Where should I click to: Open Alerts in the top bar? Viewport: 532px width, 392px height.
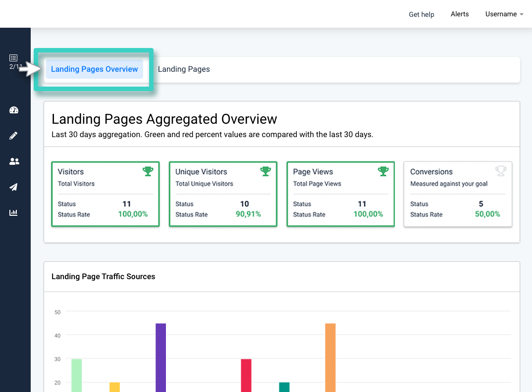460,14
